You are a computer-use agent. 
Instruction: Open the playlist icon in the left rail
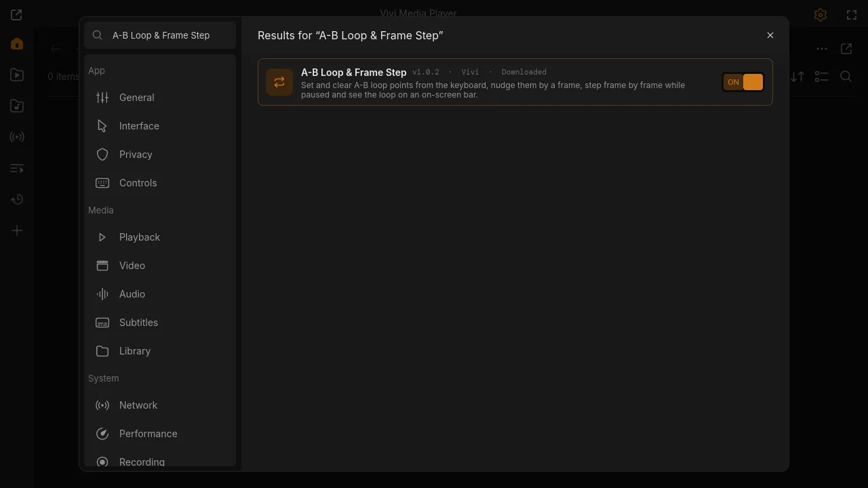(17, 169)
